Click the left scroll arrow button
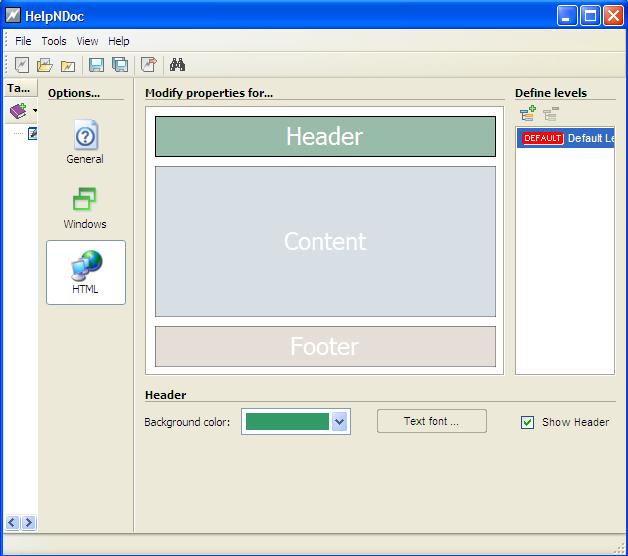This screenshot has height=556, width=628. [x=12, y=523]
